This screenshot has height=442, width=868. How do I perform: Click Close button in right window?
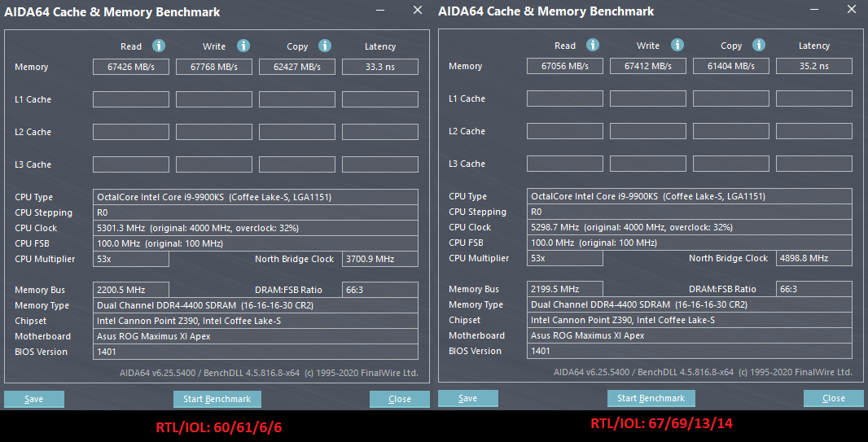click(x=834, y=398)
